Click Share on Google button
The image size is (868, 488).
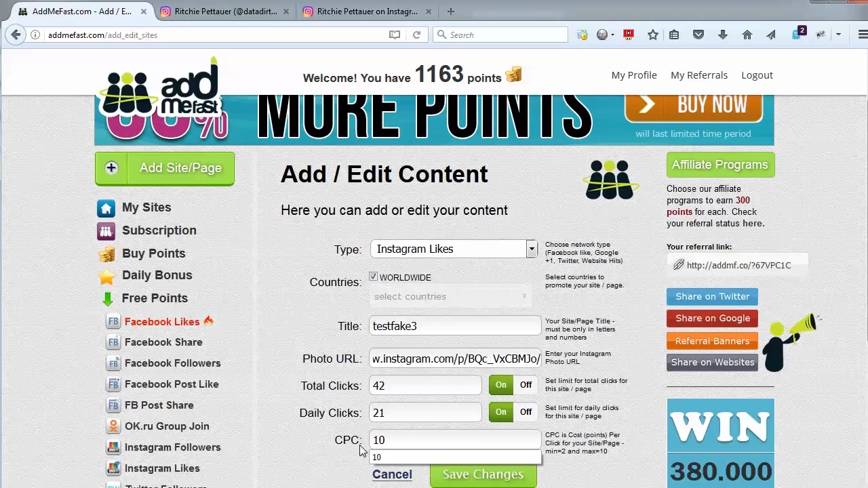pyautogui.click(x=712, y=318)
